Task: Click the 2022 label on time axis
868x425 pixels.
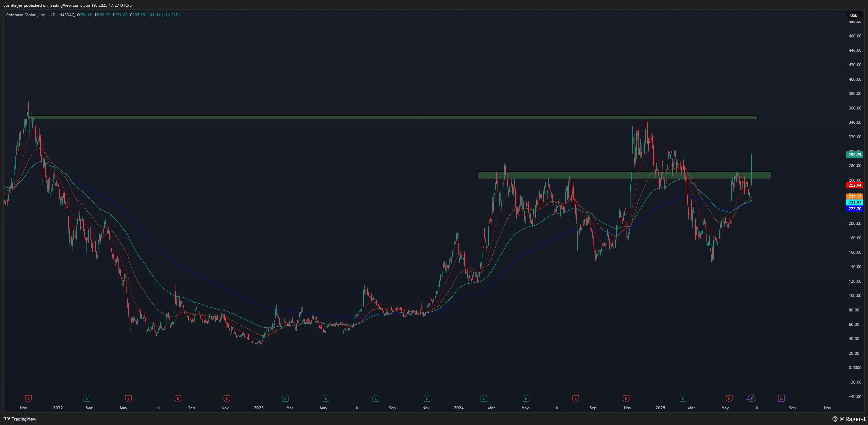Action: (58, 408)
